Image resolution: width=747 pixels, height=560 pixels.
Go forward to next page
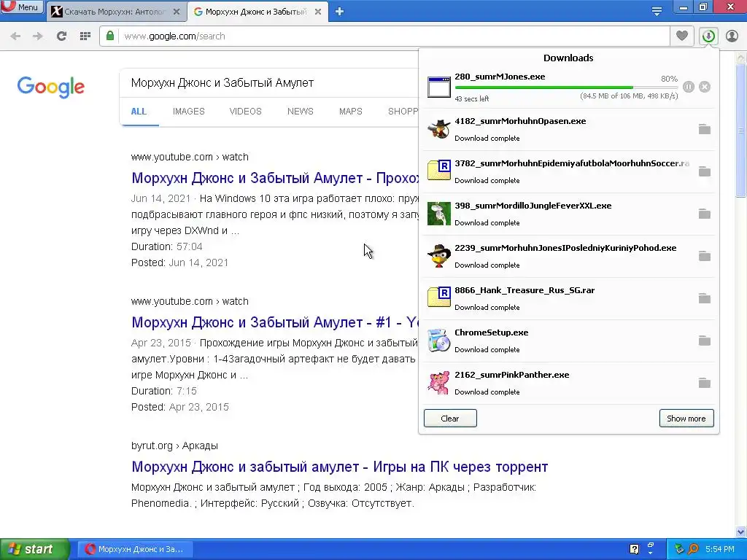click(38, 36)
